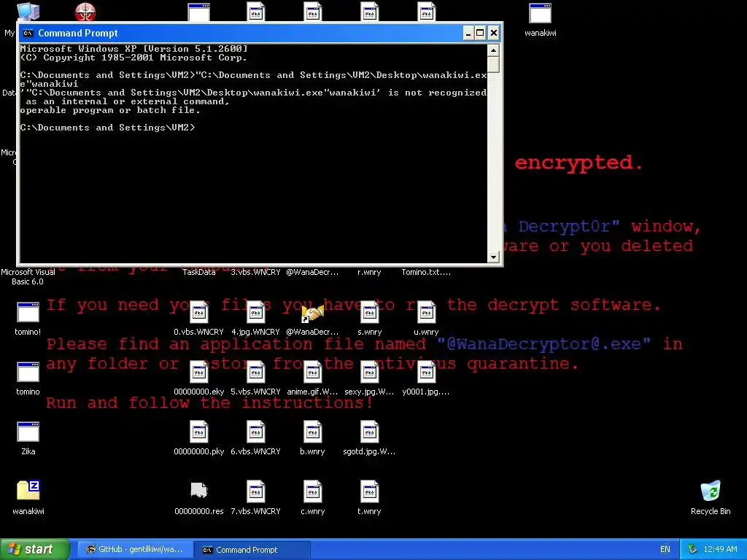Click the My Computer desktop icon
Viewport: 747px width, 560px height.
(x=28, y=12)
